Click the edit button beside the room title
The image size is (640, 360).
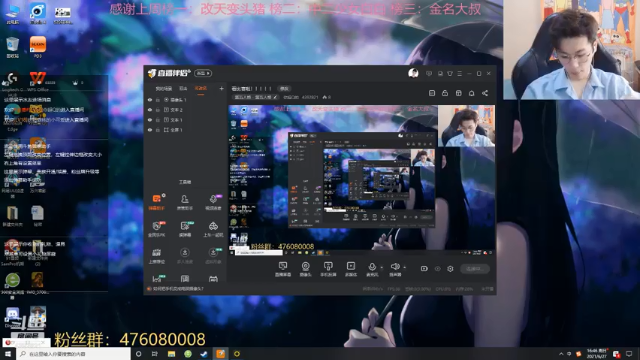[x=284, y=89]
